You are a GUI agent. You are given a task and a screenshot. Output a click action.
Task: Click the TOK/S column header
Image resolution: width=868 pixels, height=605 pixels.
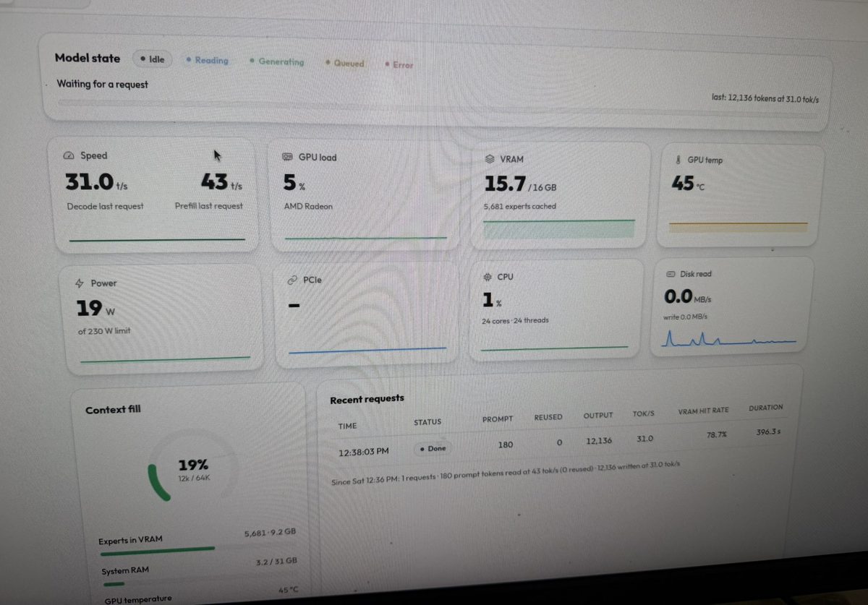click(642, 413)
